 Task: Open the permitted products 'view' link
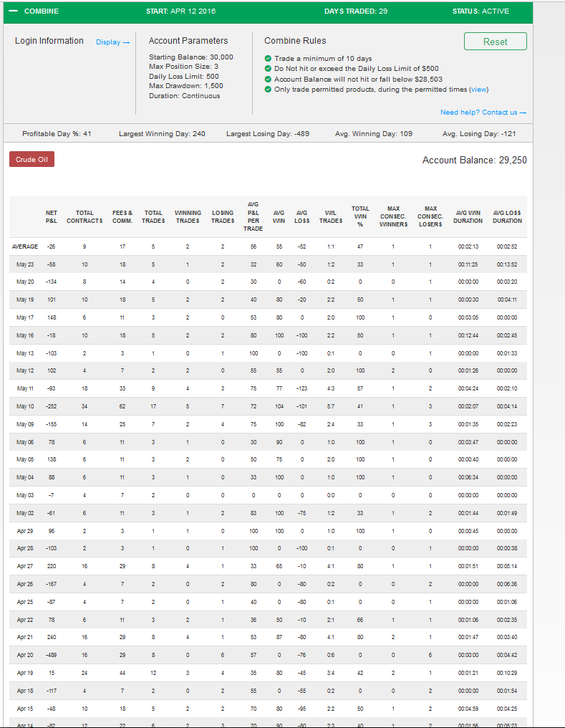(479, 89)
